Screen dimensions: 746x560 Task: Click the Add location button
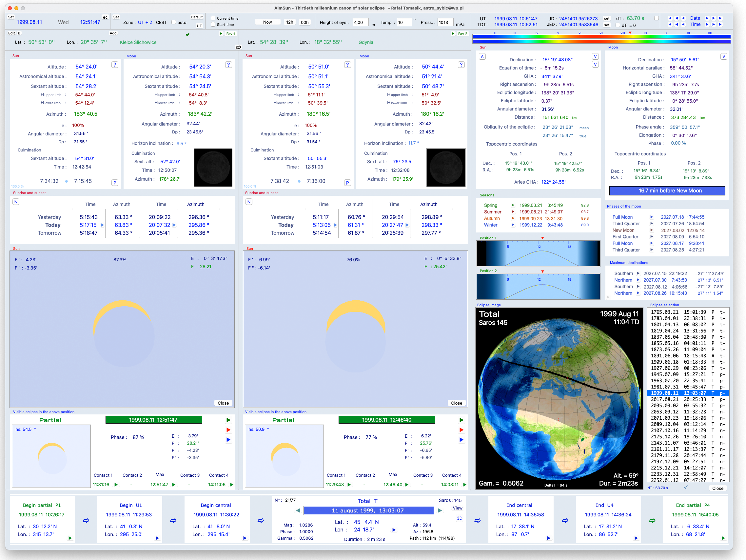click(113, 33)
